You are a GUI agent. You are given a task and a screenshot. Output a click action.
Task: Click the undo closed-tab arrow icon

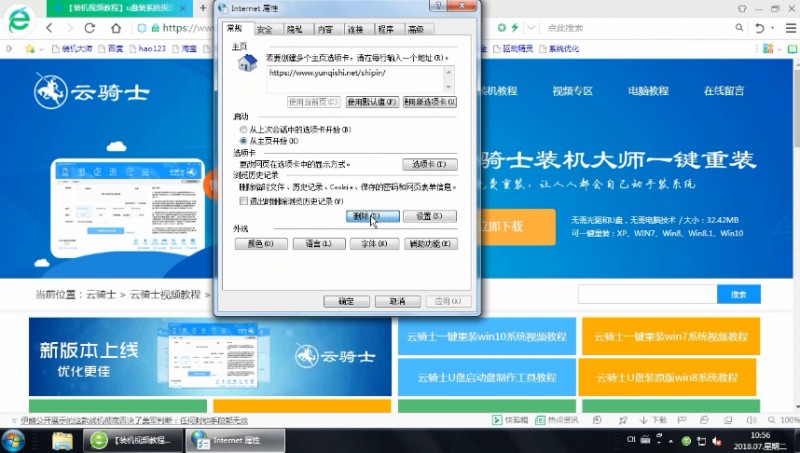(x=760, y=28)
